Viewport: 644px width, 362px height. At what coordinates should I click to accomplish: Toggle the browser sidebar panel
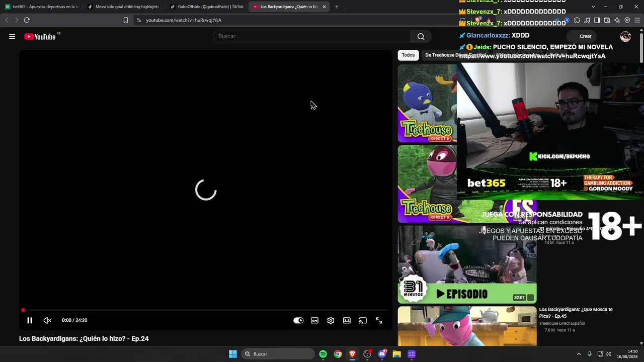597,20
